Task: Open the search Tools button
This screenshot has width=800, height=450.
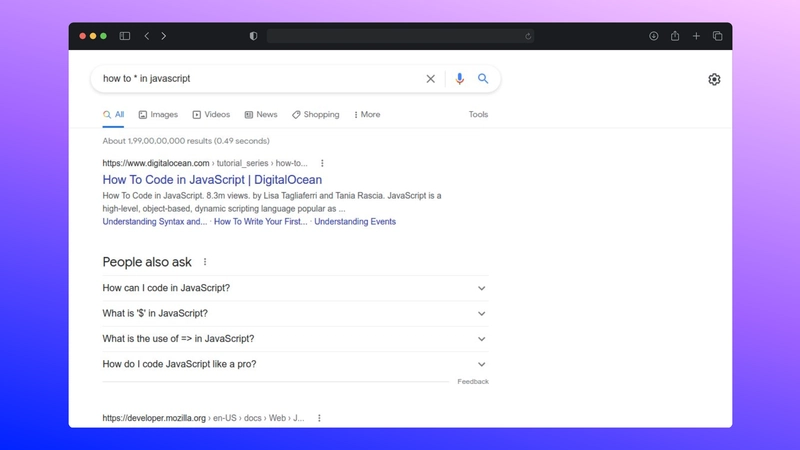Action: point(479,115)
